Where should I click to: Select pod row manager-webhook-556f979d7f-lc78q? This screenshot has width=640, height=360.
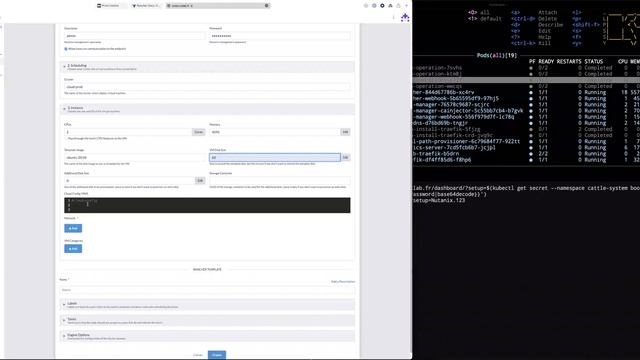(526, 117)
